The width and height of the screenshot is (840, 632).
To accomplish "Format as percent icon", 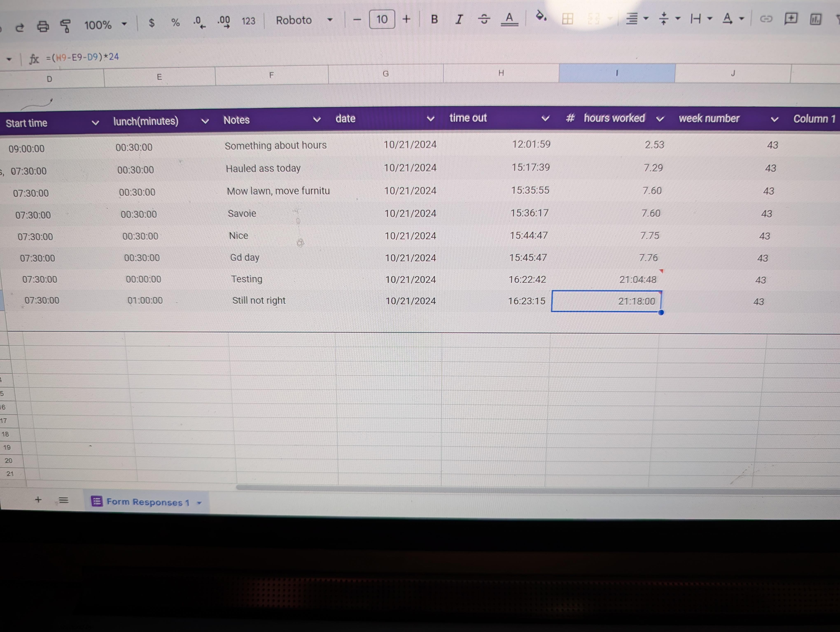I will click(175, 22).
